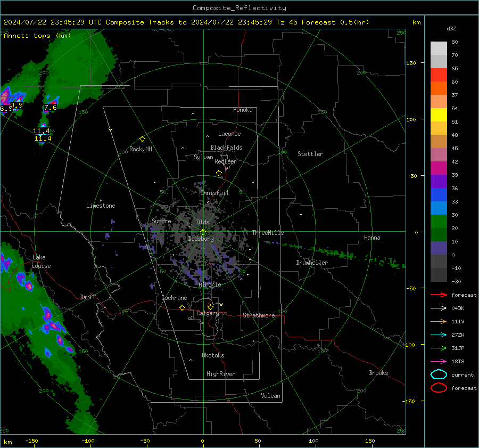Viewport: 479px width, 448px height.
Task: Click the 9.9 storm top label
Action: point(16,105)
